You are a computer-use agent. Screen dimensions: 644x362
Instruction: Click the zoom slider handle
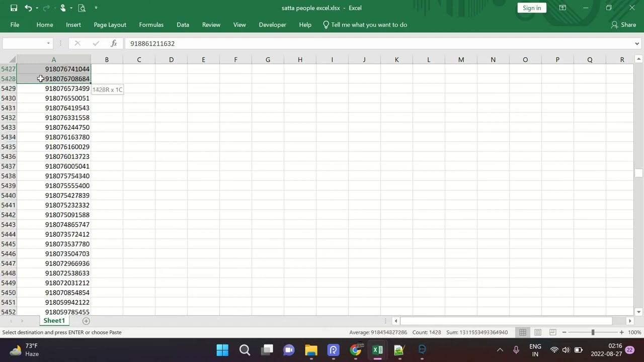[x=593, y=332]
